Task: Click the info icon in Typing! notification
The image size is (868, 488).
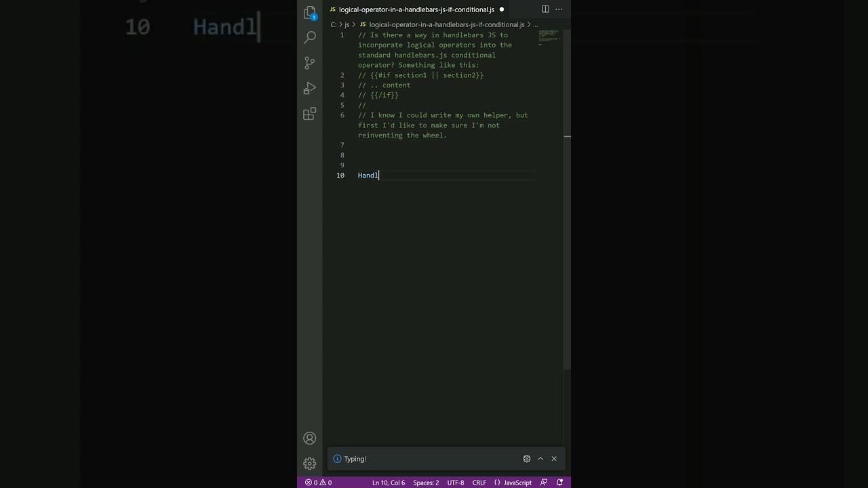Action: (x=337, y=459)
